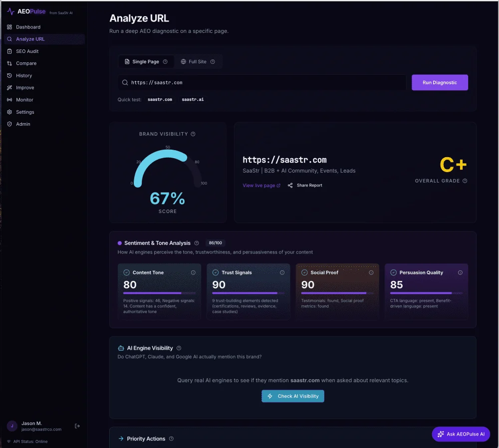
Task: Click the saastr.ai quick test chip
Action: tap(193, 99)
